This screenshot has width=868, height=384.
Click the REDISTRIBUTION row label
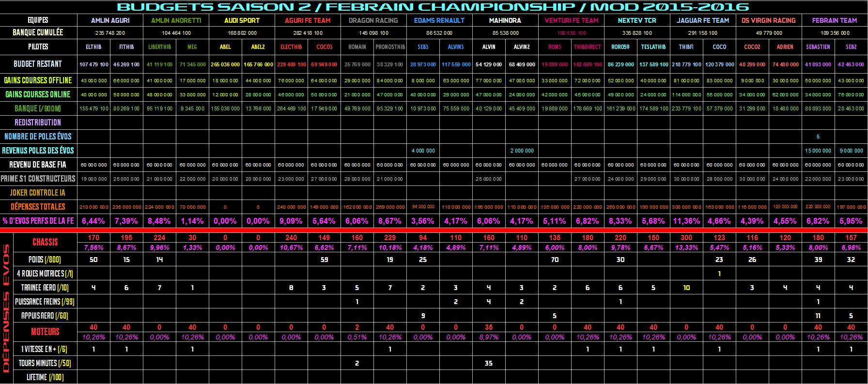[38, 123]
